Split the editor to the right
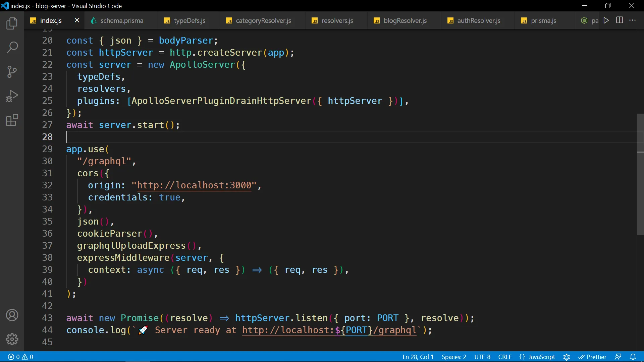644x362 pixels. (620, 20)
